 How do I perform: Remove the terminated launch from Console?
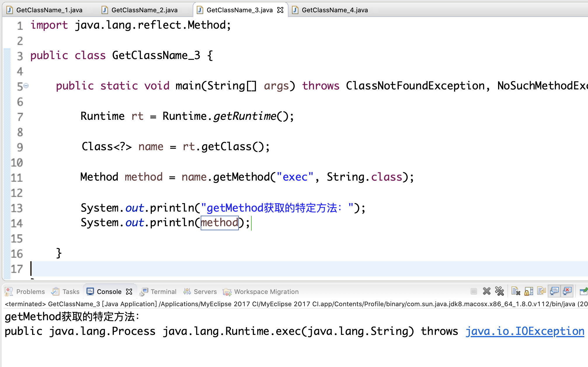(487, 291)
